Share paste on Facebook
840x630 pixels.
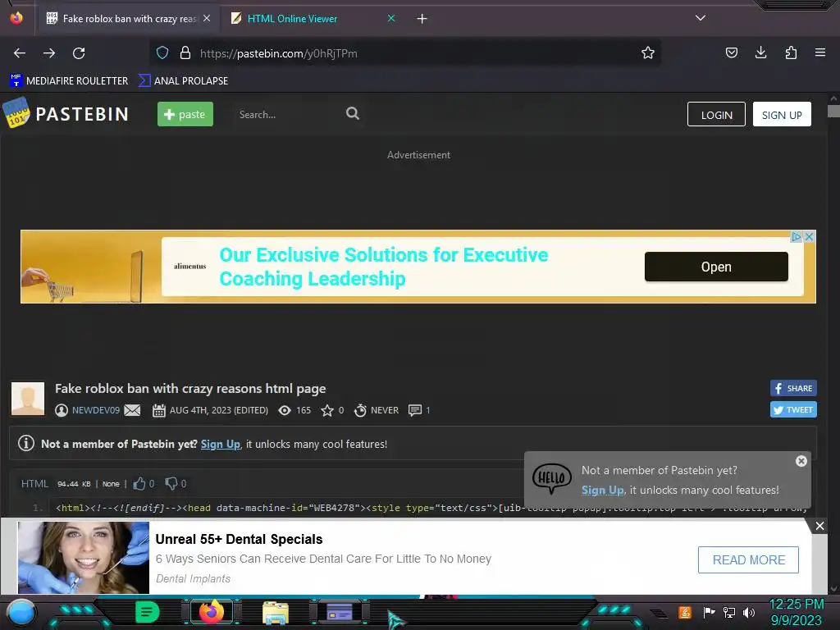pyautogui.click(x=793, y=388)
